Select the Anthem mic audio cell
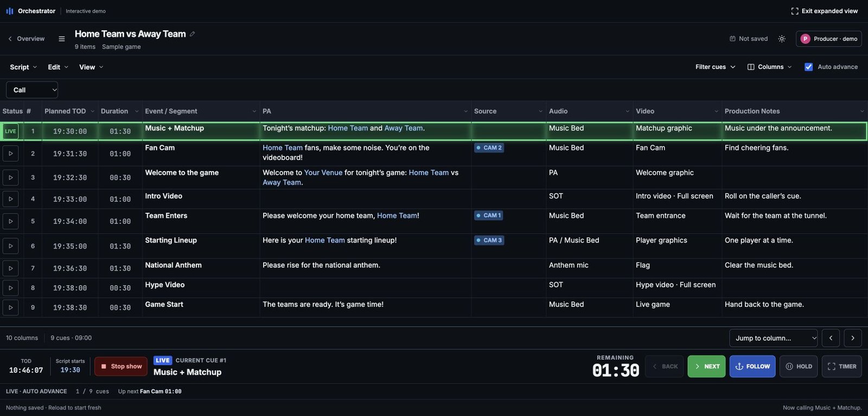This screenshot has width=868, height=416. (589, 268)
